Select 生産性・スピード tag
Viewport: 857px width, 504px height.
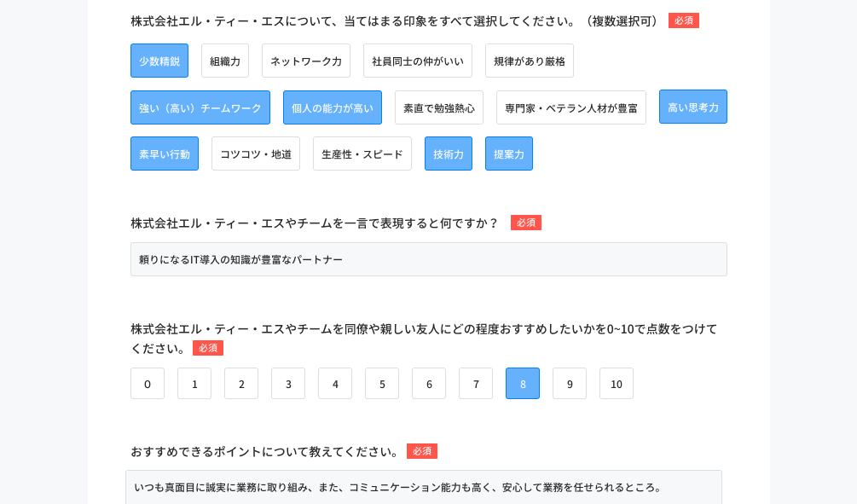[362, 154]
